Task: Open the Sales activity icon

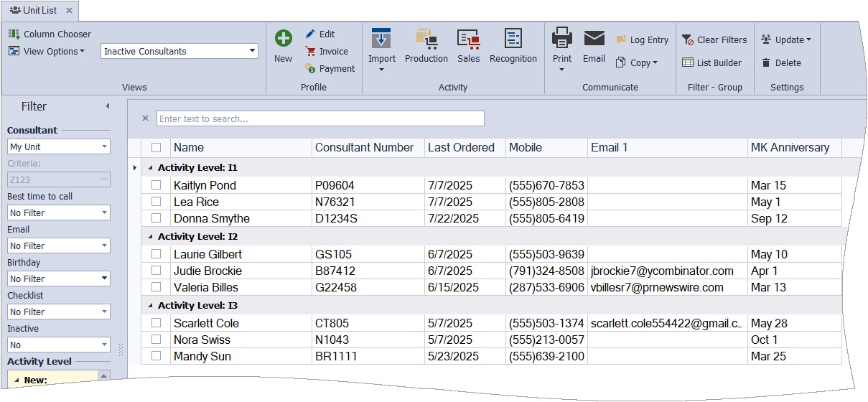Action: (x=468, y=39)
